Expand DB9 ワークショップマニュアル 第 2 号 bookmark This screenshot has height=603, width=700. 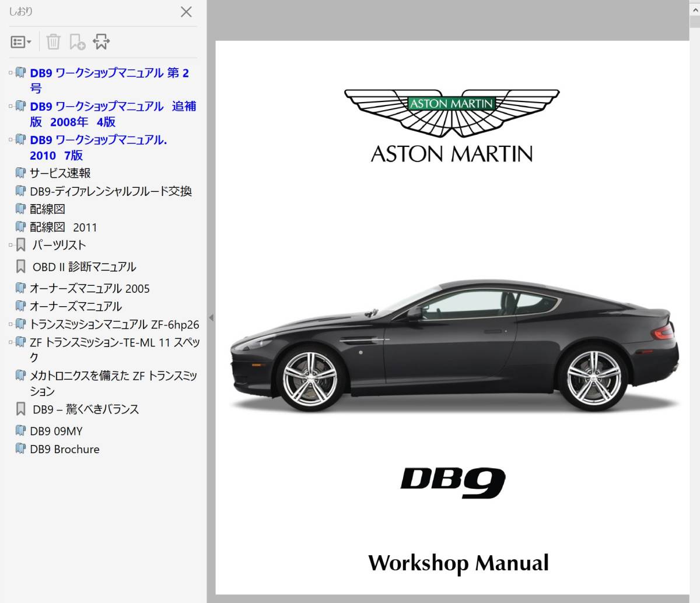(x=10, y=73)
